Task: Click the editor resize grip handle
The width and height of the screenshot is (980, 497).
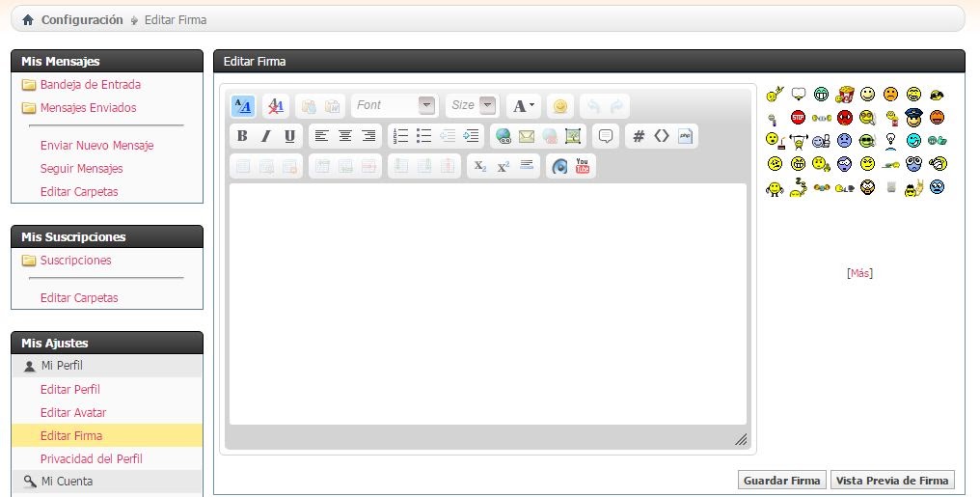Action: tap(741, 439)
